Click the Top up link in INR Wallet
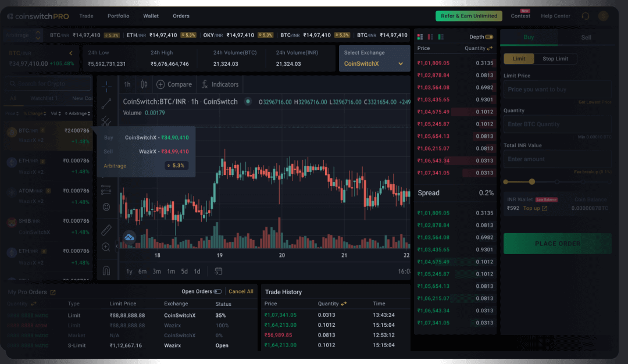 pos(533,208)
